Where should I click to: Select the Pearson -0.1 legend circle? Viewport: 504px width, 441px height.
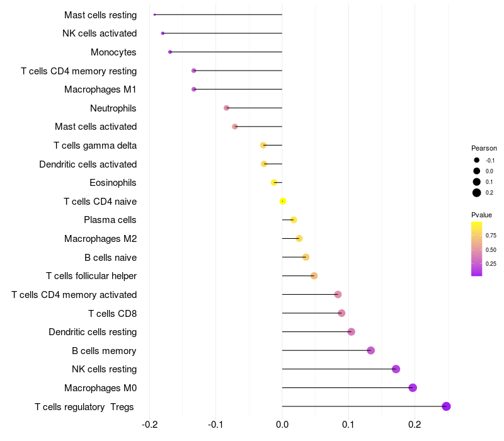pyautogui.click(x=477, y=160)
